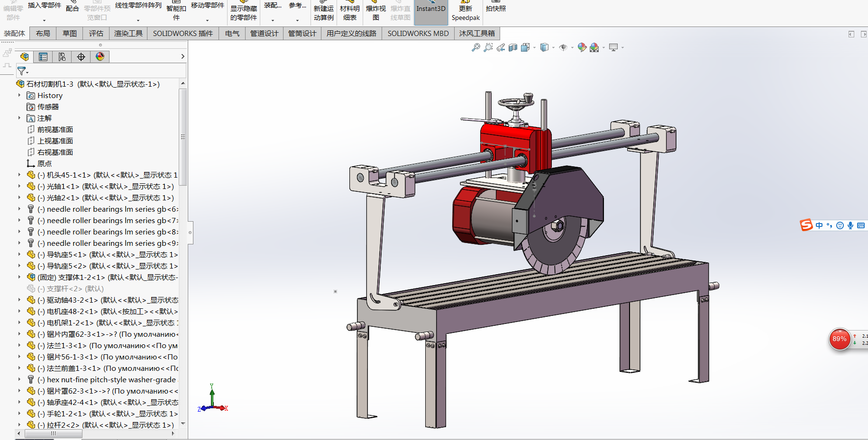Viewport: 868px width, 440px height.
Task: Expand the History tree node
Action: pos(19,95)
